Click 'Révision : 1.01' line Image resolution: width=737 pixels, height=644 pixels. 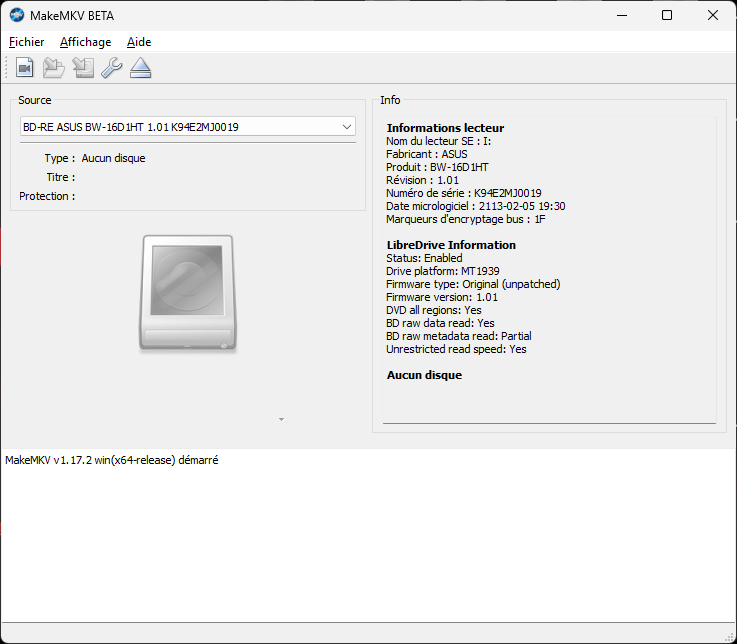click(423, 180)
